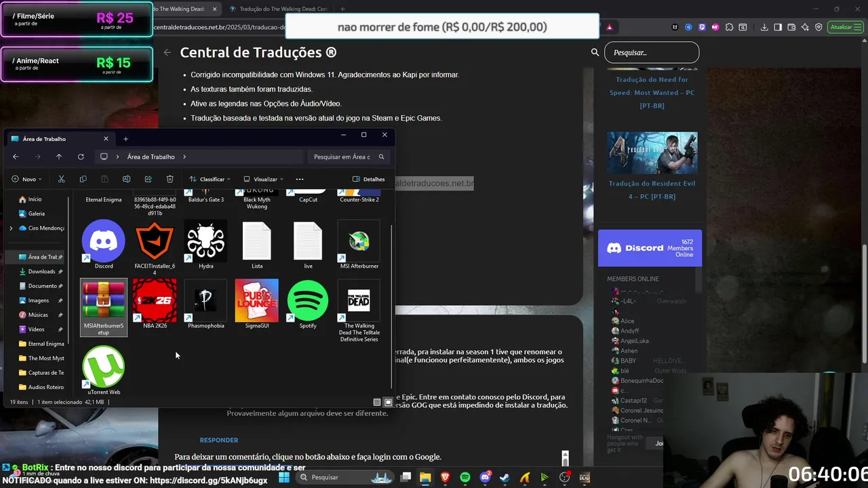Open Galeria in the navigation pane
868x488 pixels.
[x=36, y=213]
